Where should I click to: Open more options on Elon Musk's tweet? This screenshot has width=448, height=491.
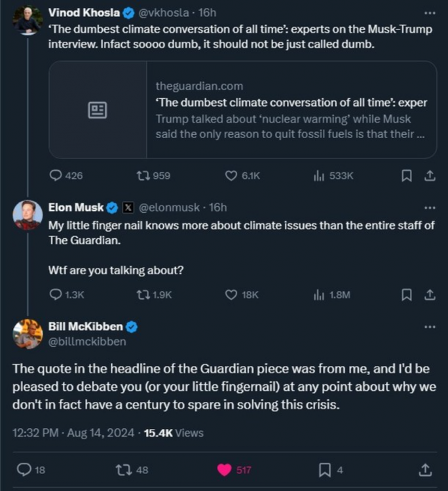coord(430,208)
